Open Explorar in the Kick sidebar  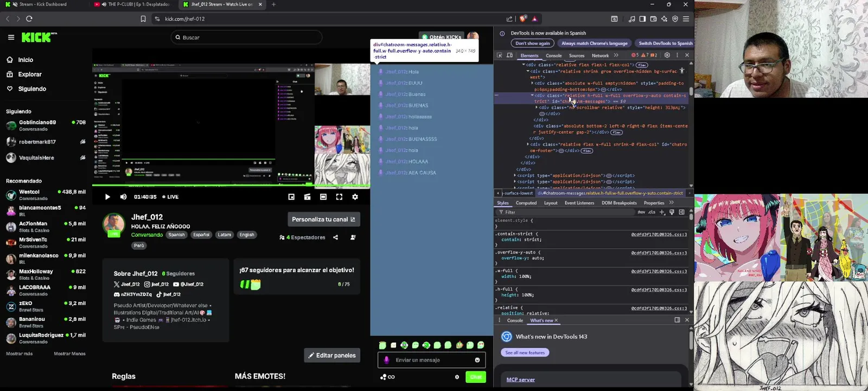[x=24, y=74]
